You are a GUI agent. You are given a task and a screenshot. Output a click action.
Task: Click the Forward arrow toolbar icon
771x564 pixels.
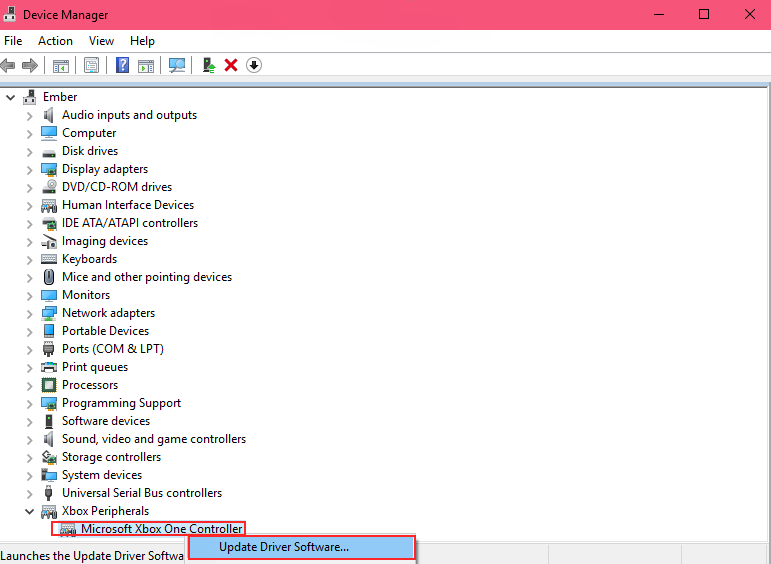(30, 65)
